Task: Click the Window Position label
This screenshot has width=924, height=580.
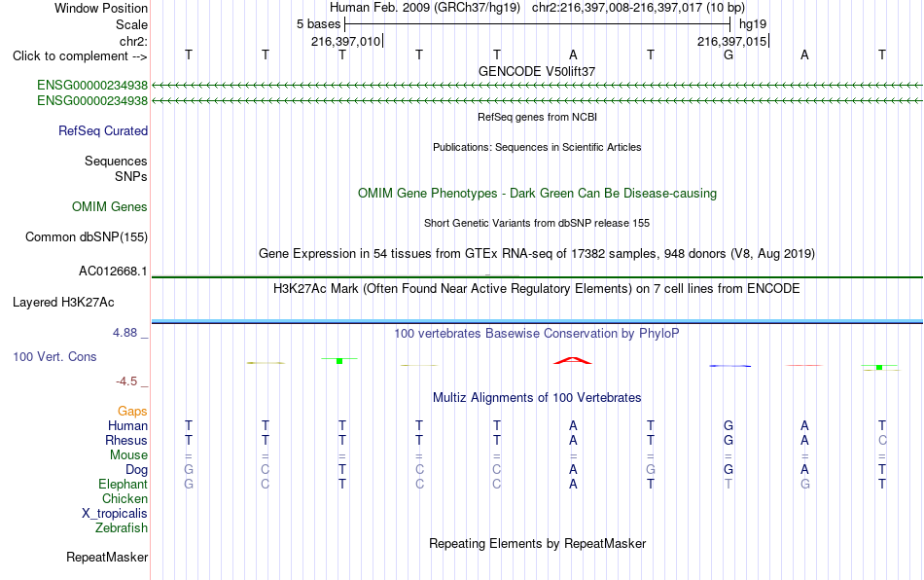Action: pos(101,8)
